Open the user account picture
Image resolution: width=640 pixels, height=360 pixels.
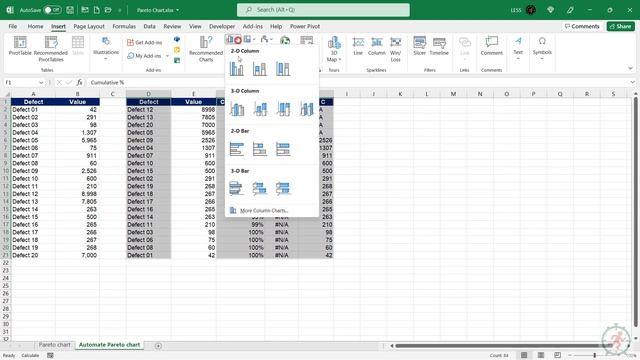point(531,10)
